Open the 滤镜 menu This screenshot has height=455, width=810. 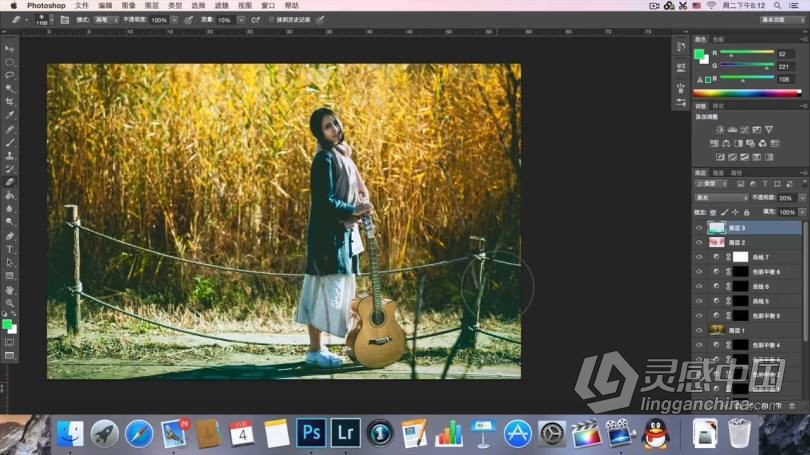coord(222,5)
